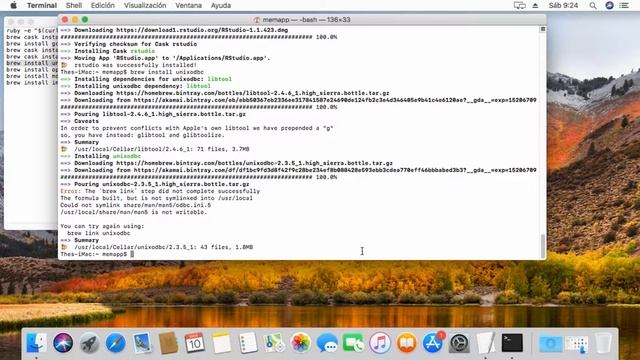The height and width of the screenshot is (360, 640).
Task: Open Finder from the Dock
Action: pos(37,342)
